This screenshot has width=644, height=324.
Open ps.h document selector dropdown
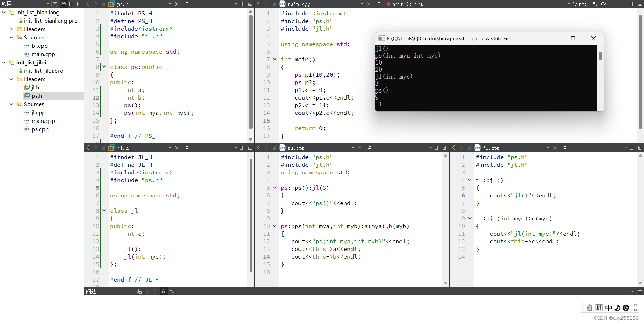(170, 4)
